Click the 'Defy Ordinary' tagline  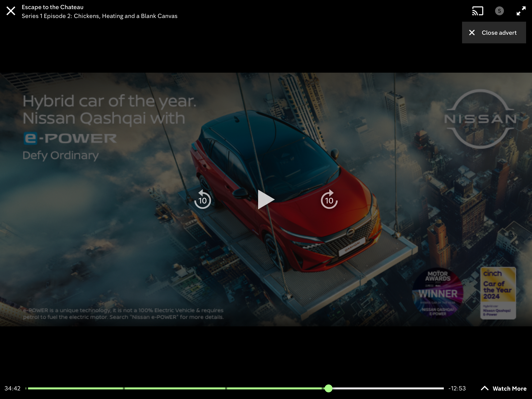click(x=61, y=156)
